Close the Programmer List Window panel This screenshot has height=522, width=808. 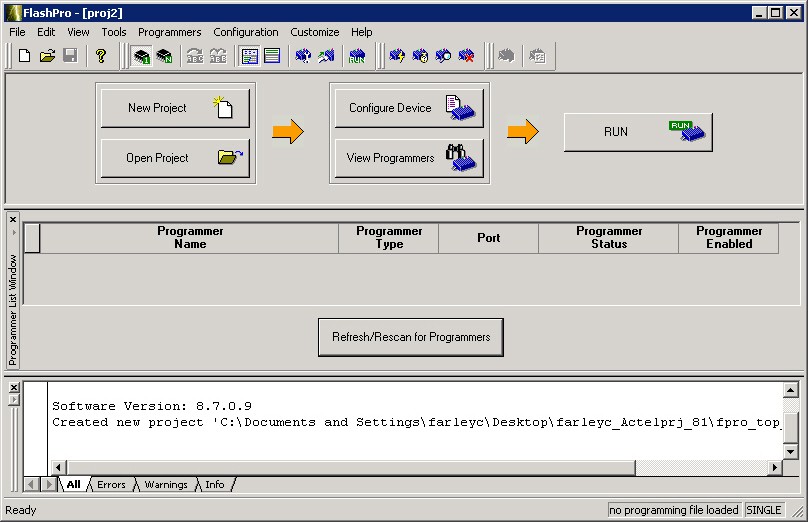[x=13, y=220]
